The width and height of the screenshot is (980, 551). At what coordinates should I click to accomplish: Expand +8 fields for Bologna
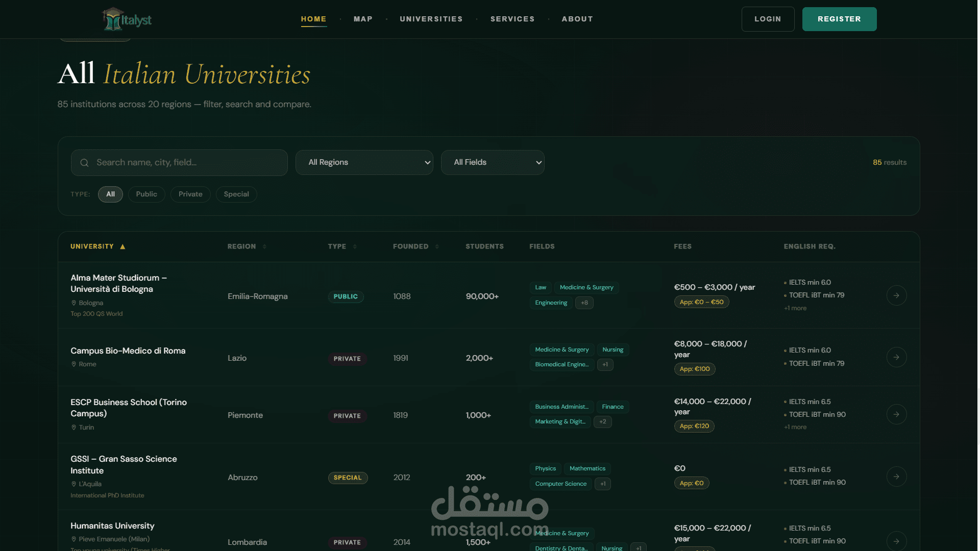tap(584, 303)
